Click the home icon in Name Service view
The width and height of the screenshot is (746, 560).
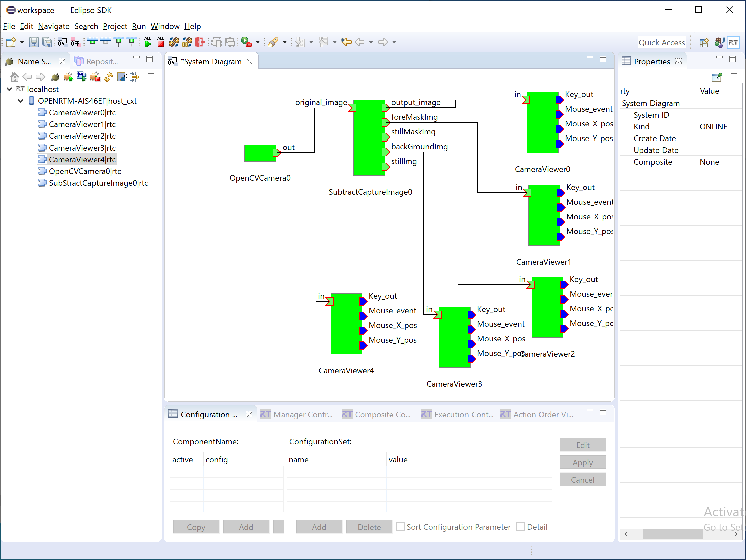click(14, 77)
